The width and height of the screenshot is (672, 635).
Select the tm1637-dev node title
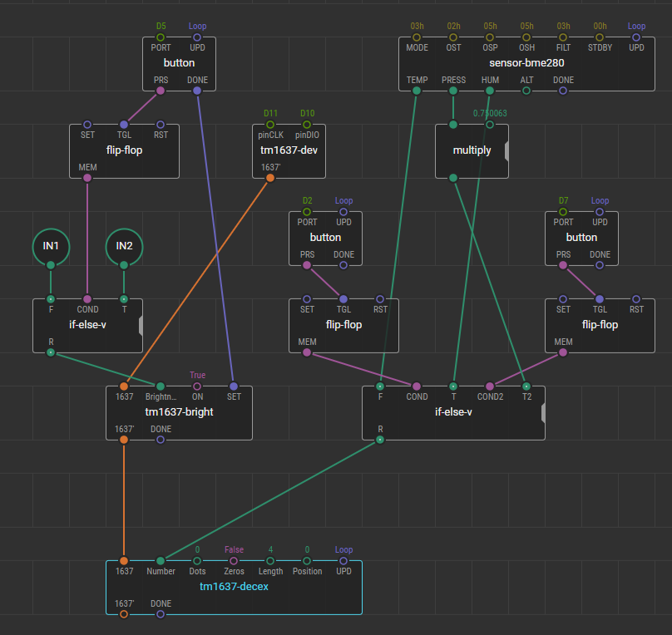[289, 150]
